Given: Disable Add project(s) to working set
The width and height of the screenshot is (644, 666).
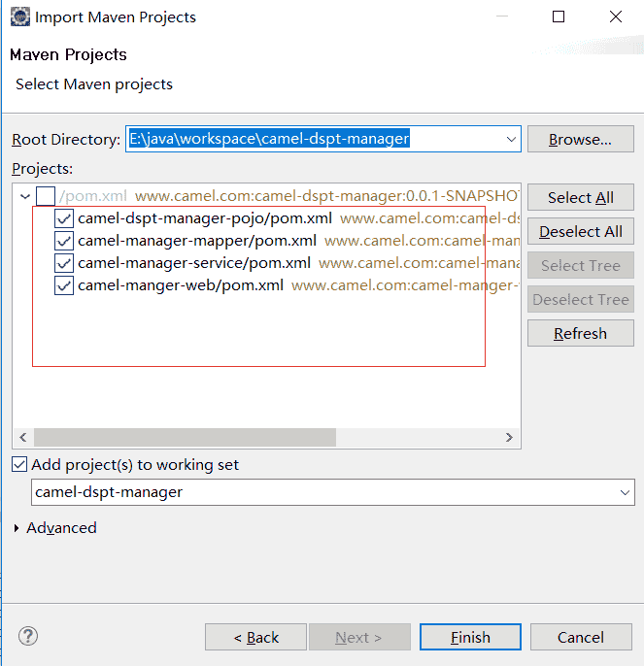Looking at the screenshot, I should coord(19,464).
